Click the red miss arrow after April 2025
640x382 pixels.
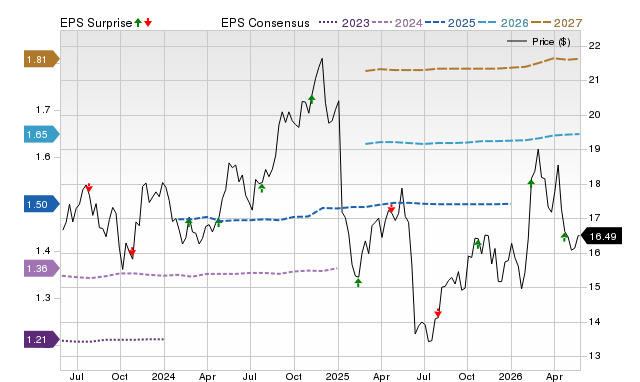tap(391, 209)
